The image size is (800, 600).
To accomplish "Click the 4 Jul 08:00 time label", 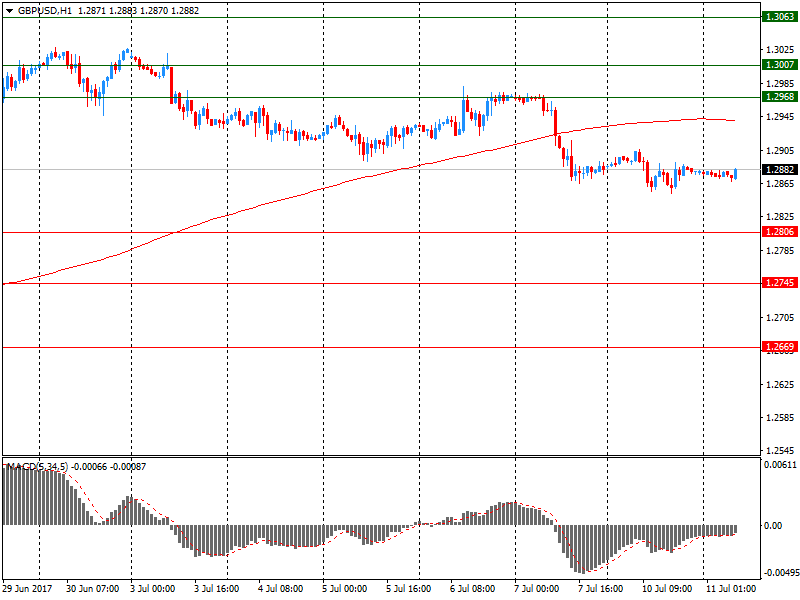I will 280,589.
